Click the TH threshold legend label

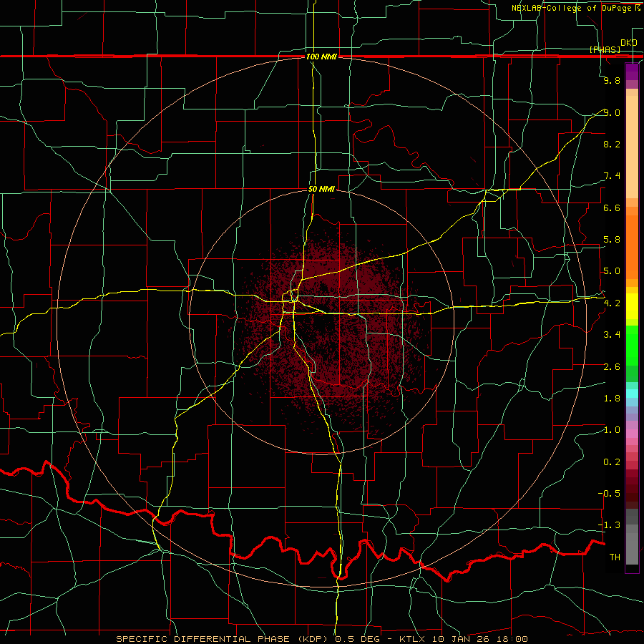(615, 557)
